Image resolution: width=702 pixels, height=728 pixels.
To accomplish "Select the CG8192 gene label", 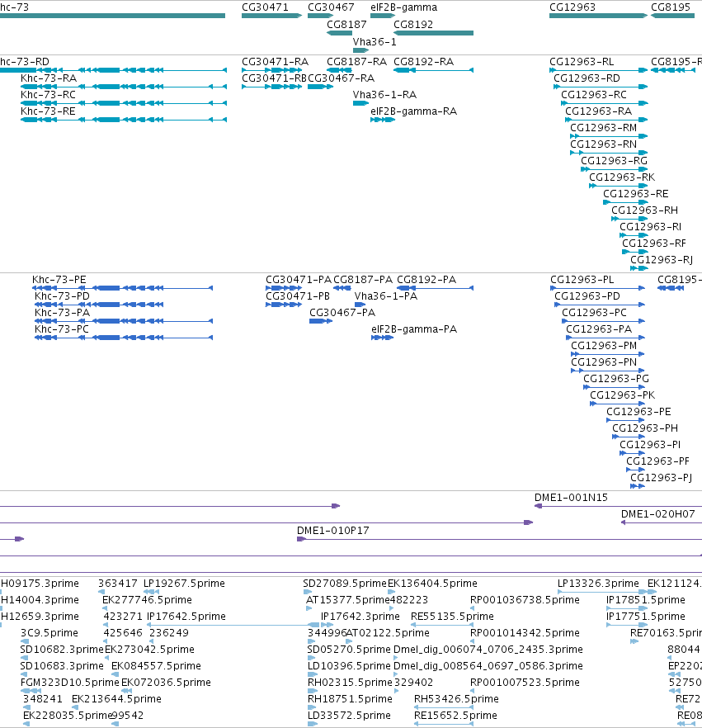I will point(413,25).
